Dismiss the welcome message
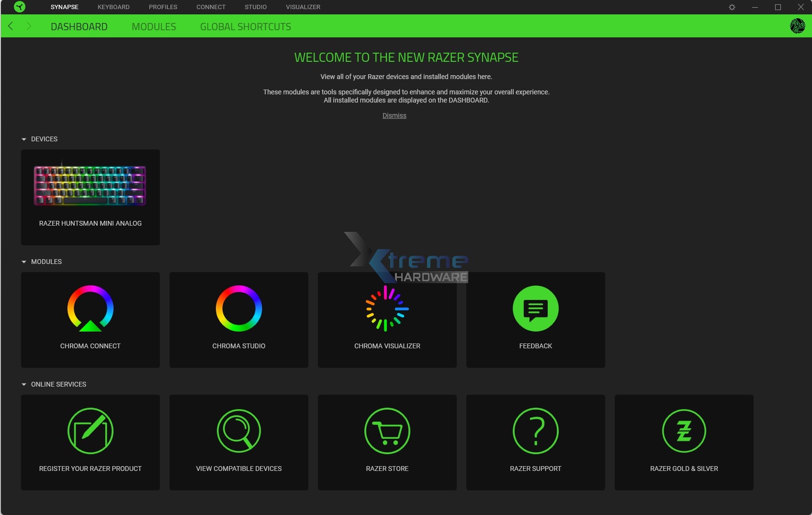This screenshot has width=812, height=515. (394, 115)
